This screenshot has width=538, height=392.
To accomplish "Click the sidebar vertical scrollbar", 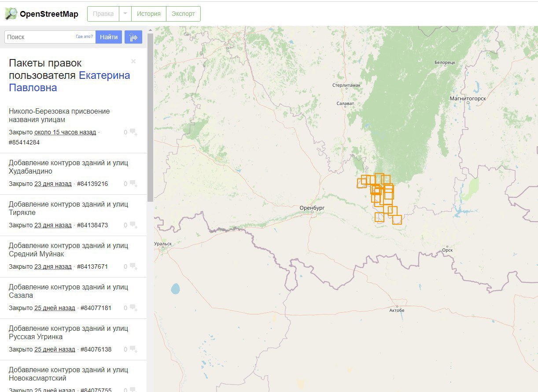I will pos(150,117).
